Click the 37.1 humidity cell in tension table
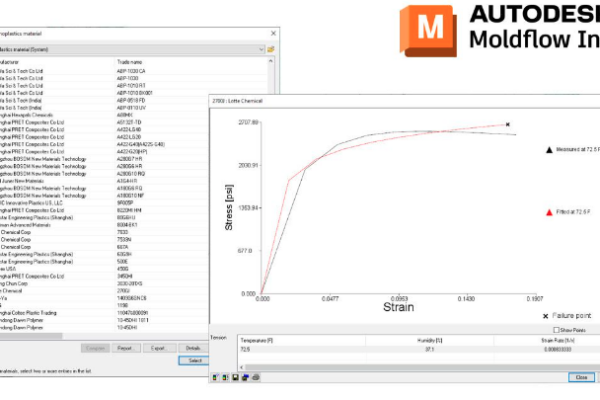This screenshot has height=400, width=600. 429,349
